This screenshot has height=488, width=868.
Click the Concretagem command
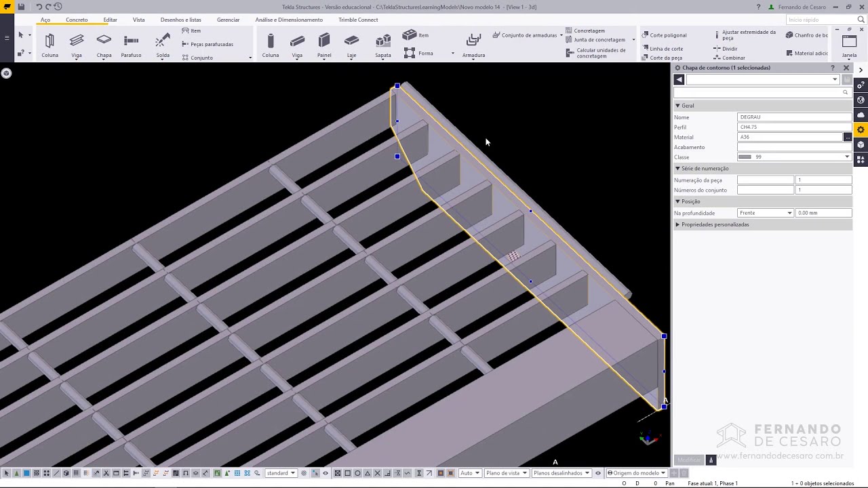click(x=585, y=30)
